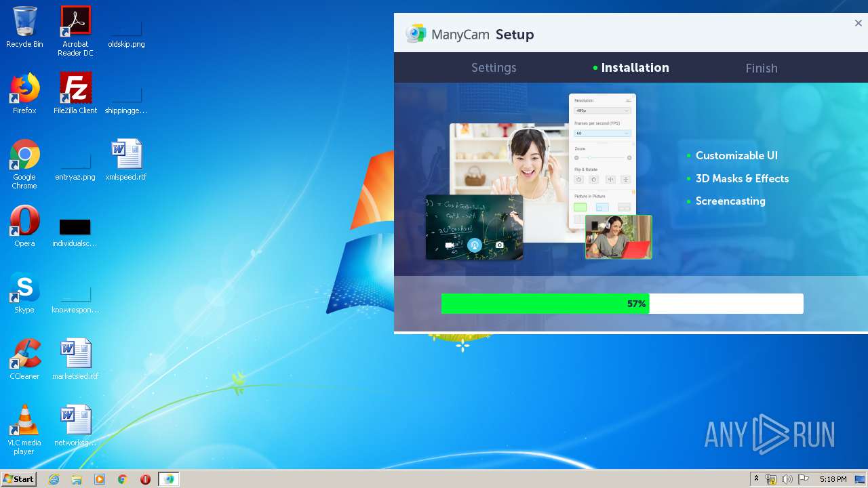This screenshot has width=868, height=488.
Task: Open FileZilla Client shortcut
Action: (75, 94)
